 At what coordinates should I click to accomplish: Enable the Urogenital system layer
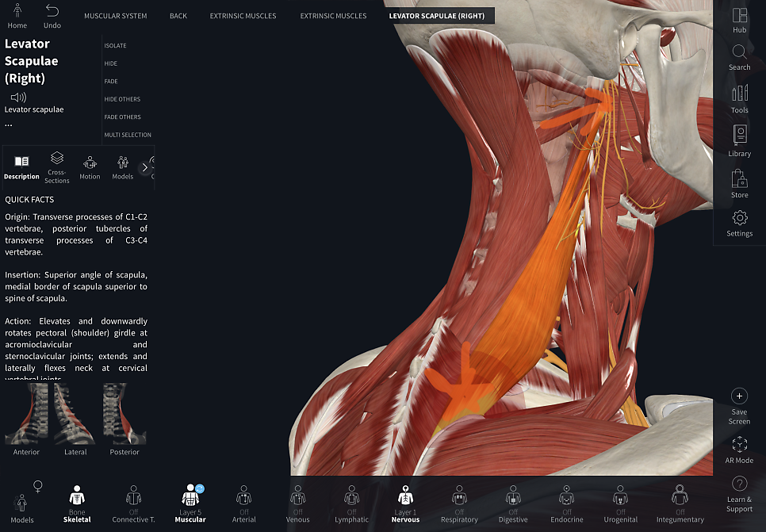click(620, 503)
